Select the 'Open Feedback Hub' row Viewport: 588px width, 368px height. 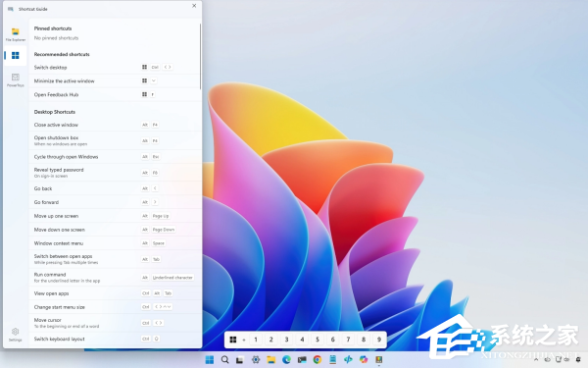click(x=115, y=94)
